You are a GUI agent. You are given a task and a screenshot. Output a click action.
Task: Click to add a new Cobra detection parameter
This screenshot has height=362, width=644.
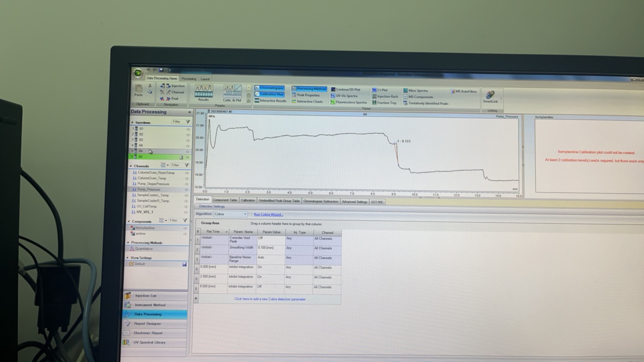[x=270, y=299]
